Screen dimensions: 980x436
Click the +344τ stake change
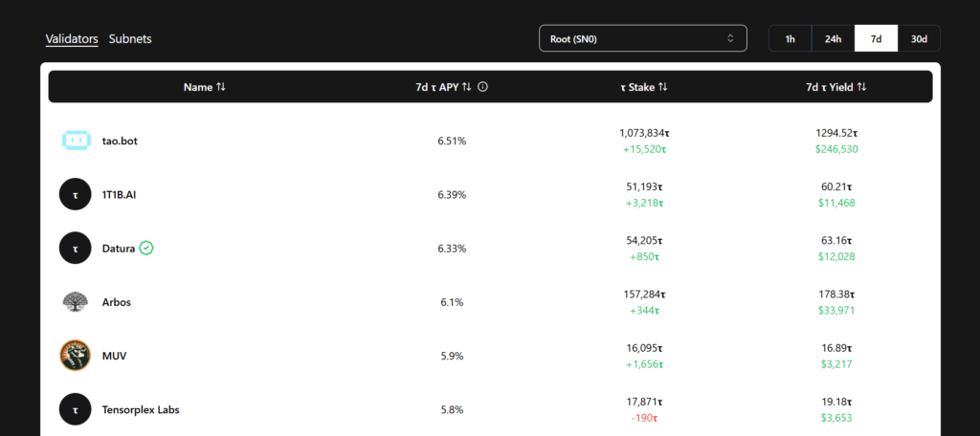point(644,310)
